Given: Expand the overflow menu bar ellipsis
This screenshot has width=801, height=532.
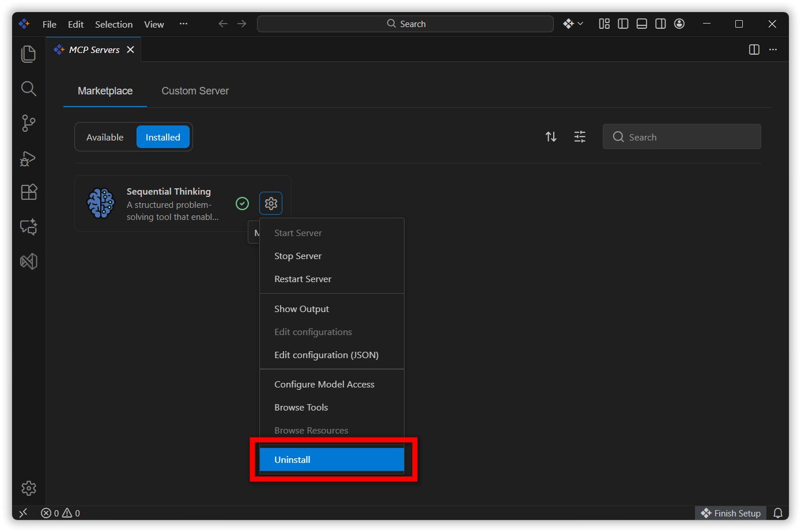Looking at the screenshot, I should [x=183, y=24].
